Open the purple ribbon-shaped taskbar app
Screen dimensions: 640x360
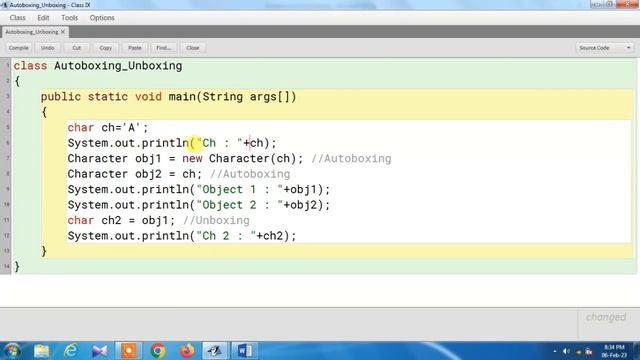click(100, 351)
